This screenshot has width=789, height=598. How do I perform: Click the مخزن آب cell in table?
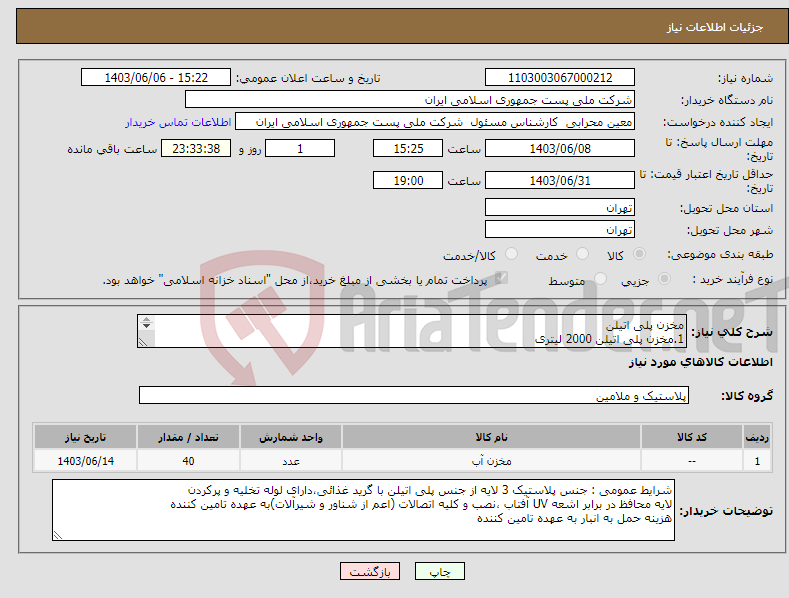pyautogui.click(x=491, y=461)
